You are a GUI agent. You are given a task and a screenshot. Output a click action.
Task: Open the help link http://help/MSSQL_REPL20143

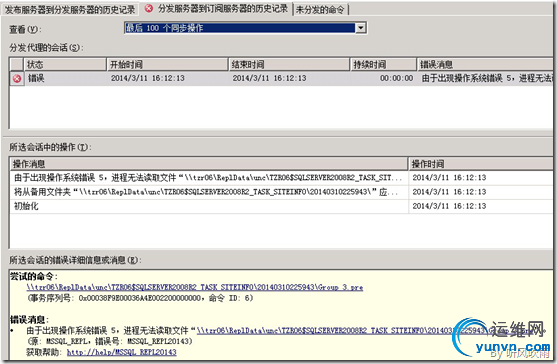click(121, 352)
